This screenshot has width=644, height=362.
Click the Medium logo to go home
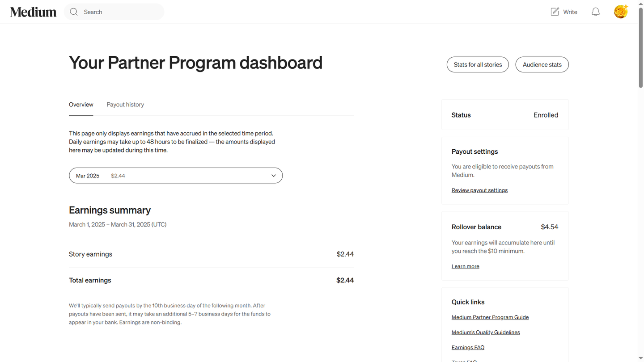(33, 12)
